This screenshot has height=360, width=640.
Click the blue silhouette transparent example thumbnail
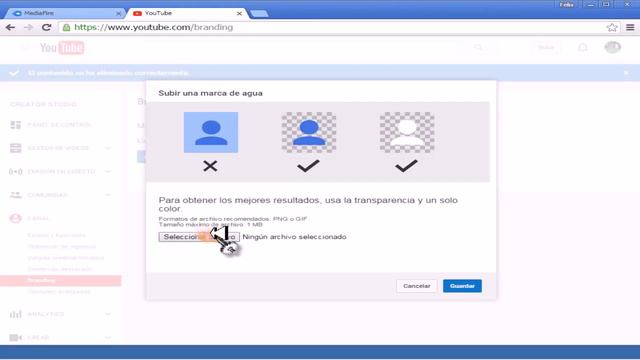(309, 132)
